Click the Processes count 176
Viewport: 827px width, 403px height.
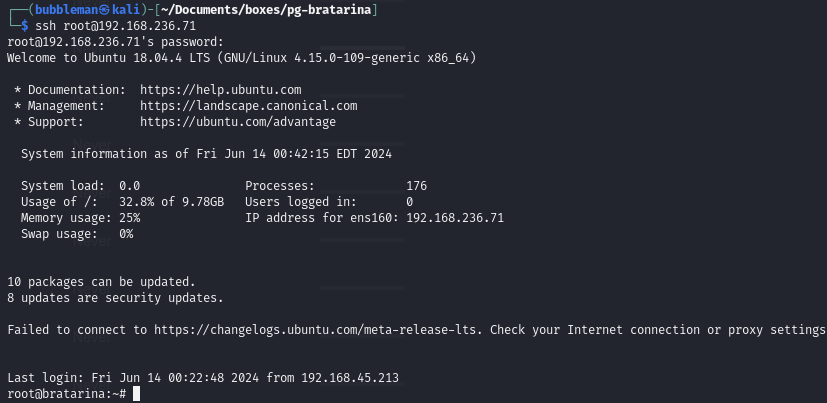pyautogui.click(x=417, y=186)
